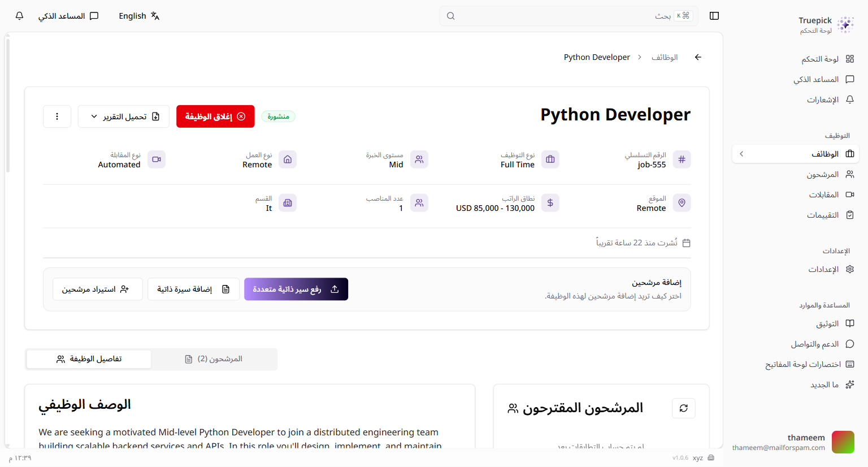Select the تفاصيل الوظيفة job details tab

point(89,359)
